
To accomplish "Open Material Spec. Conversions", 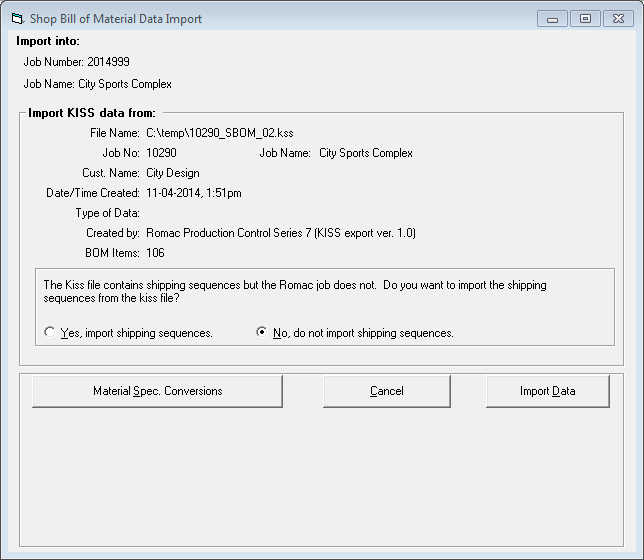I will coord(157,391).
